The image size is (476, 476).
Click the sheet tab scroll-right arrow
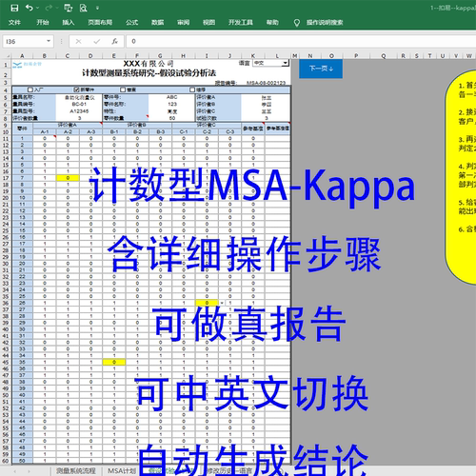29,471
